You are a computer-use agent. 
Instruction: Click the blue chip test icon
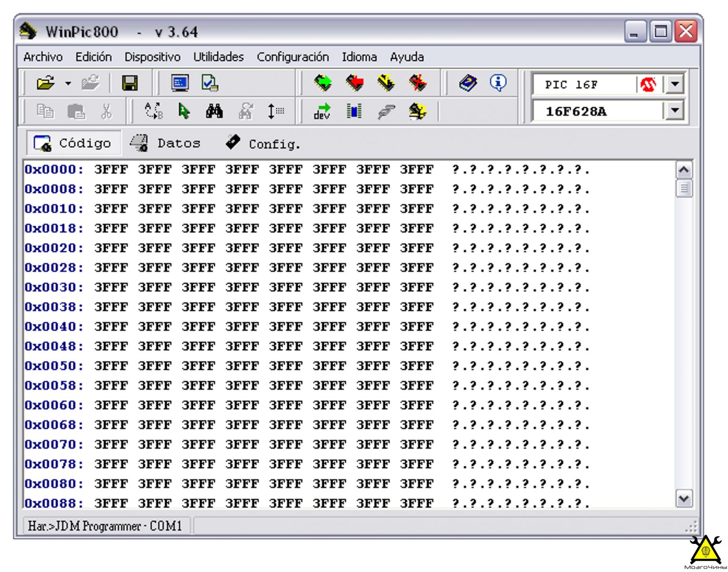pyautogui.click(x=354, y=111)
